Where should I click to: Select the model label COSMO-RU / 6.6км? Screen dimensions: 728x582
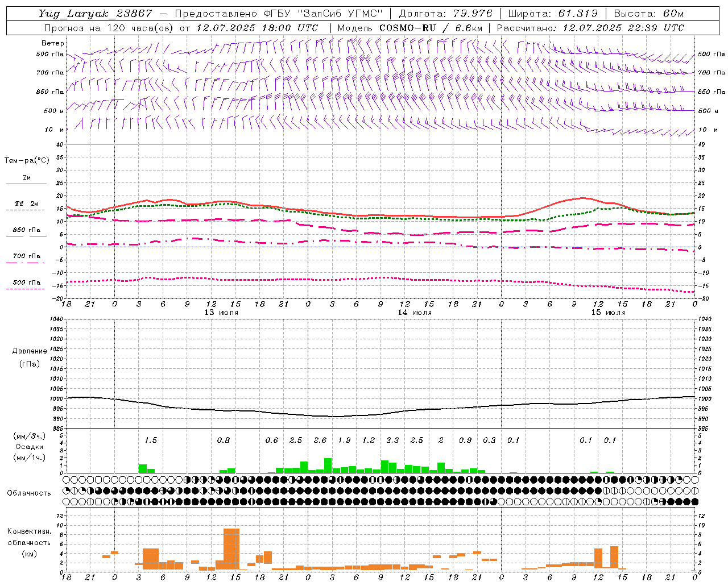[431, 28]
